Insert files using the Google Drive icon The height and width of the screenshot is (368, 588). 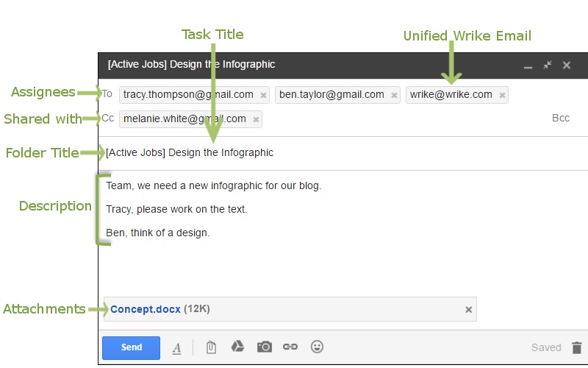[237, 347]
